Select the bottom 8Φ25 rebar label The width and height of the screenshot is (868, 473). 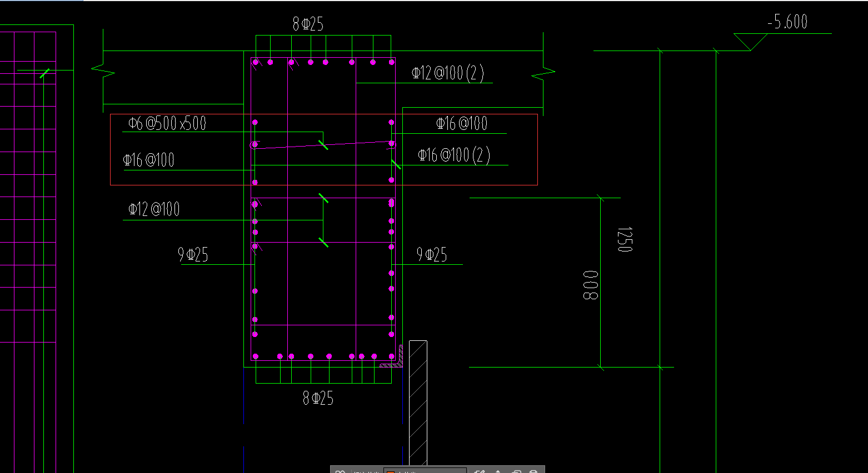click(318, 397)
